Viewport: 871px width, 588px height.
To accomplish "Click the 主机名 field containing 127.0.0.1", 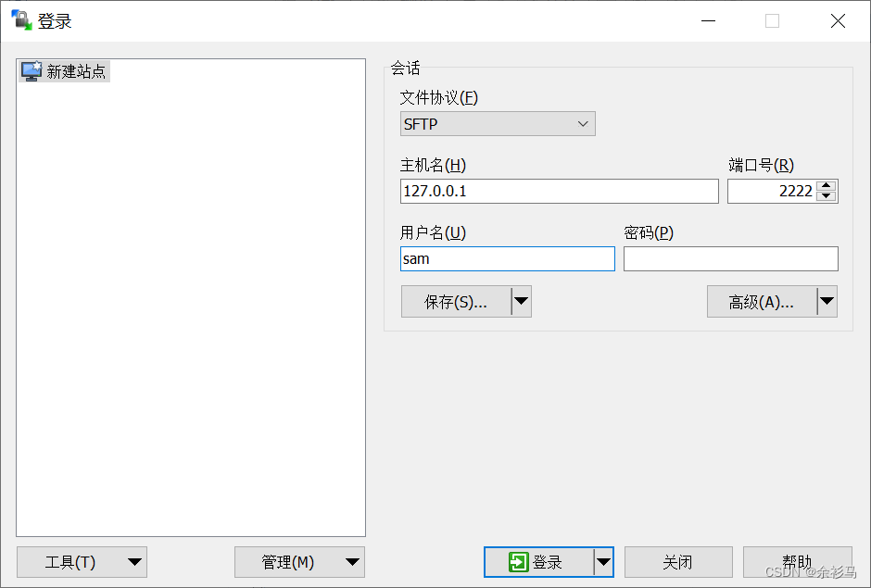I will pos(559,192).
